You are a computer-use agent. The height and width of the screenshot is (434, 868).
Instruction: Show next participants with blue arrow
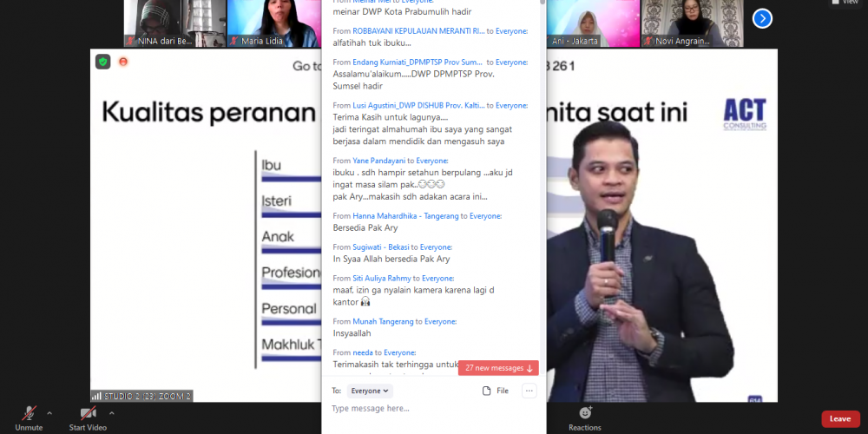[762, 17]
